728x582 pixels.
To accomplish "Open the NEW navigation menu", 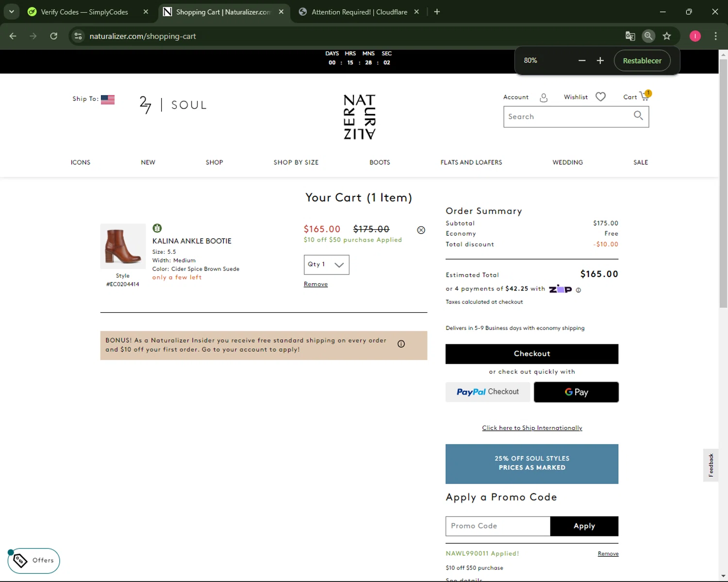I will coord(148,162).
